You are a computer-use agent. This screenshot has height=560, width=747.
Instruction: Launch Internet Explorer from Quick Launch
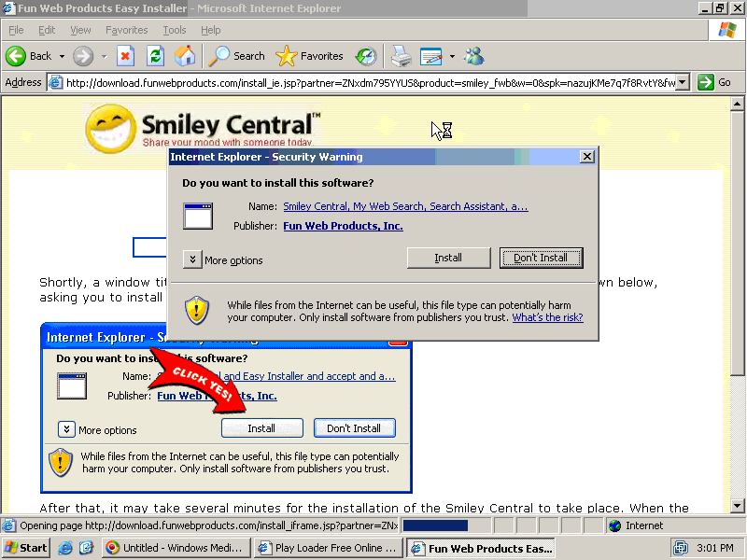point(64,548)
